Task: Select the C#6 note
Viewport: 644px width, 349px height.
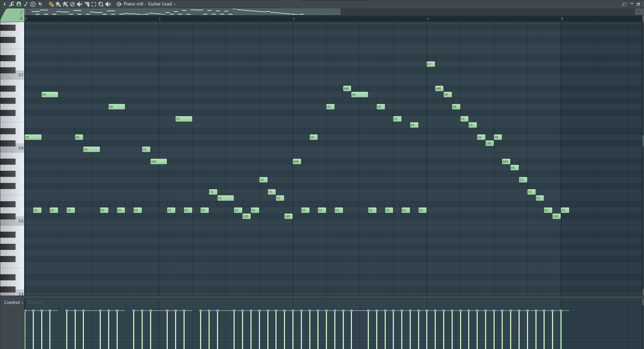Action: click(490, 143)
